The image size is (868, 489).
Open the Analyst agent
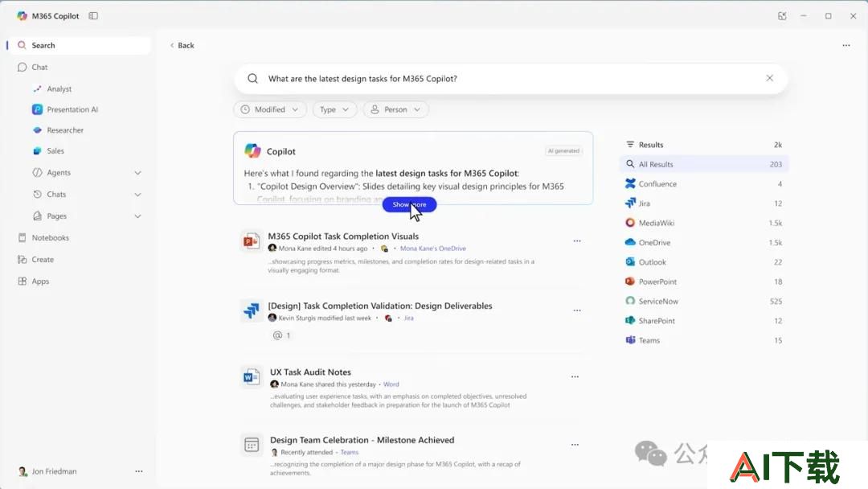pyautogui.click(x=59, y=88)
